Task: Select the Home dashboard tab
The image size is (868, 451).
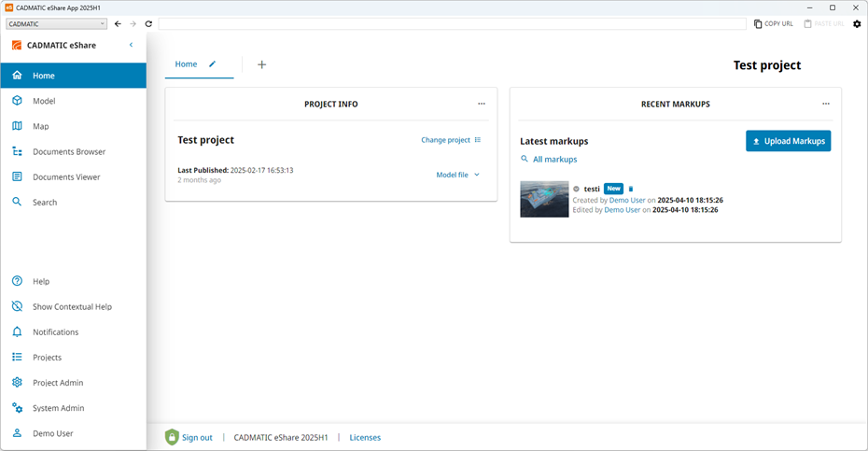Action: tap(186, 64)
